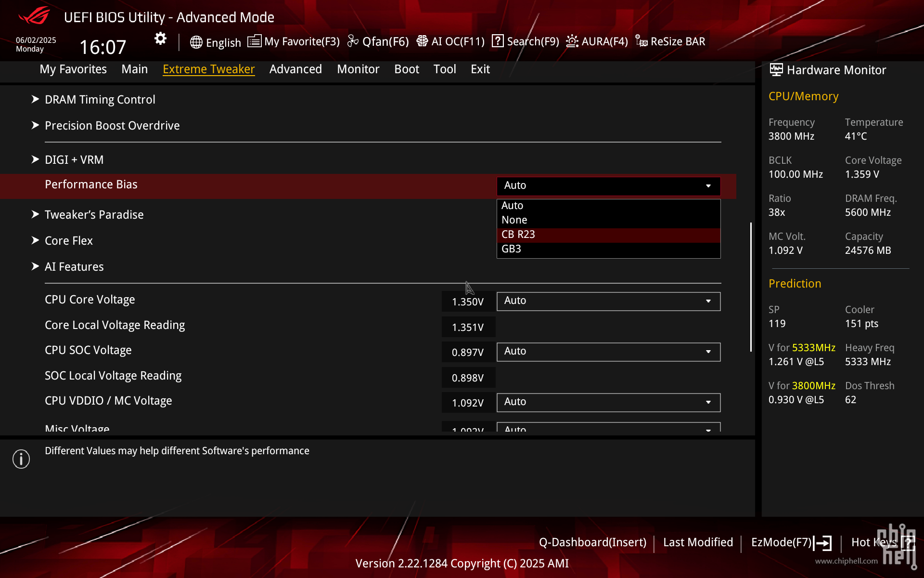Open the Tool tab
Screen dimensions: 924x578
[x=445, y=69]
